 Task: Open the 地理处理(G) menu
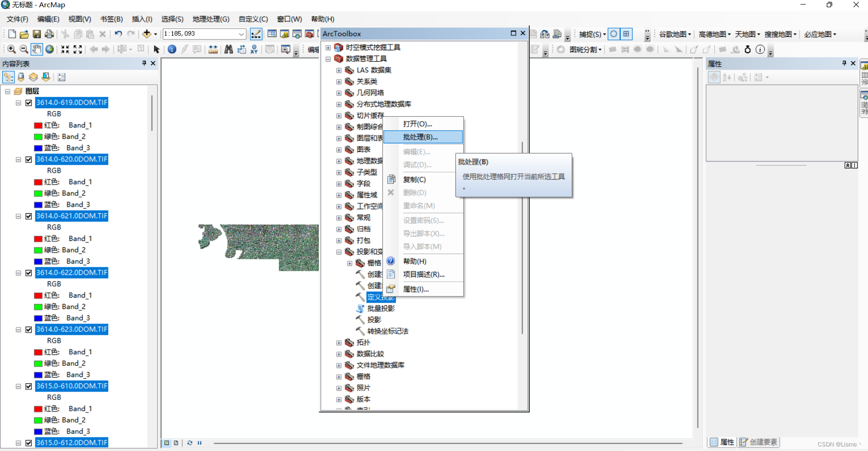[x=211, y=19]
